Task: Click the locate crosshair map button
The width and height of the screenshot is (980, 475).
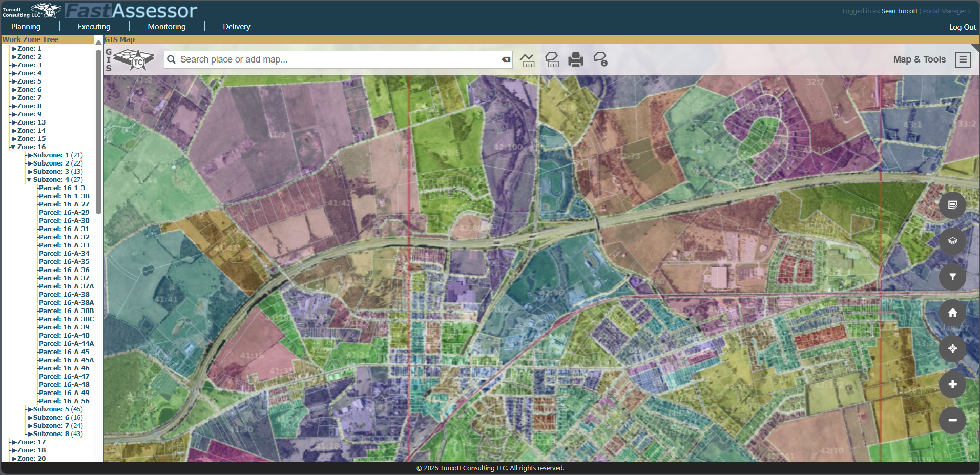Action: 952,349
